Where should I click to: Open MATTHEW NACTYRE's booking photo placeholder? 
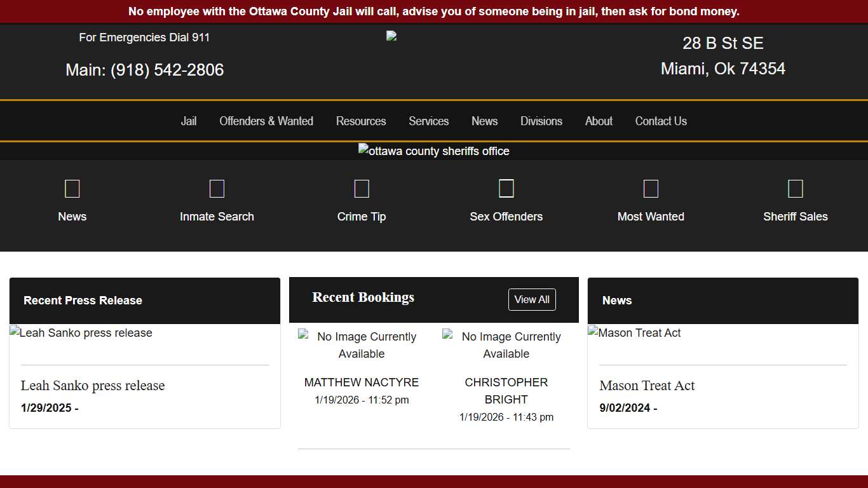coord(361,345)
